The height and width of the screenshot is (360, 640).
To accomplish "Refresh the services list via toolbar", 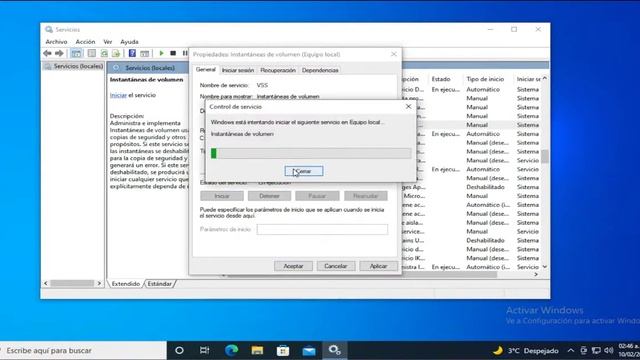I will click(x=104, y=53).
